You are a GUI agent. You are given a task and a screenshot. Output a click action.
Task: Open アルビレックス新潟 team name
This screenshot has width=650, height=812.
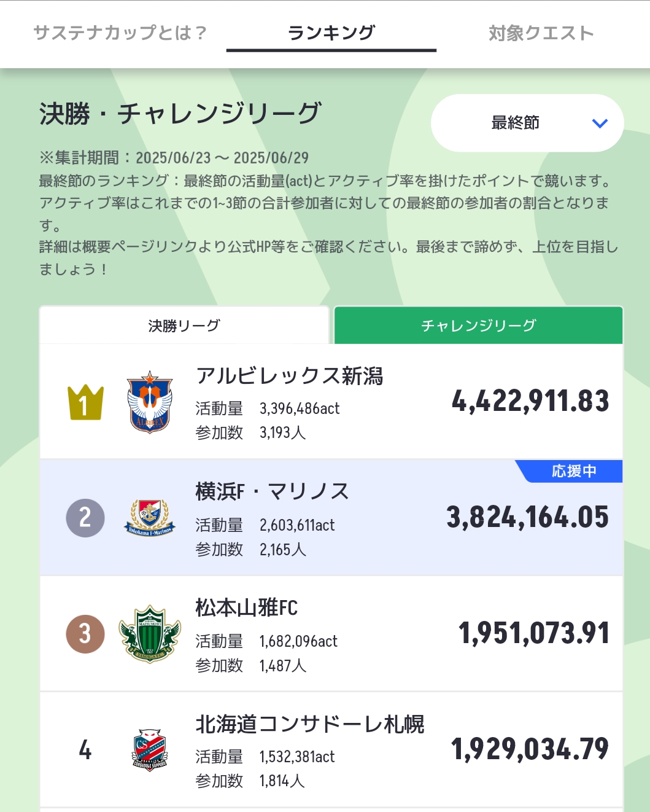(x=289, y=375)
